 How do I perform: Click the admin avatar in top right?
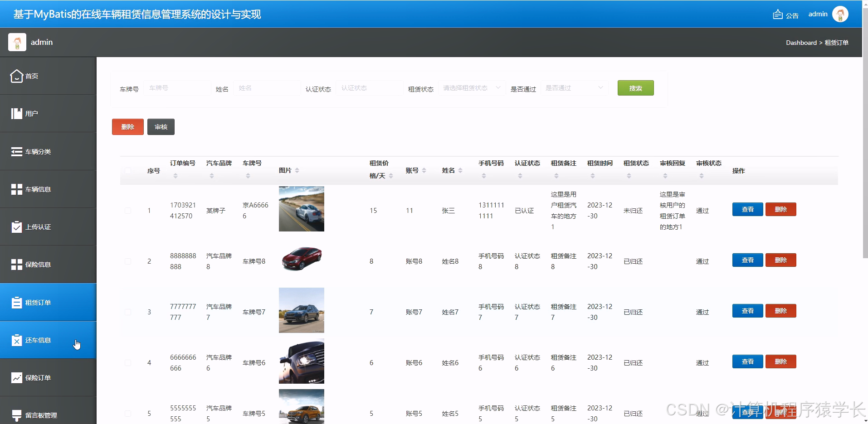(x=840, y=14)
